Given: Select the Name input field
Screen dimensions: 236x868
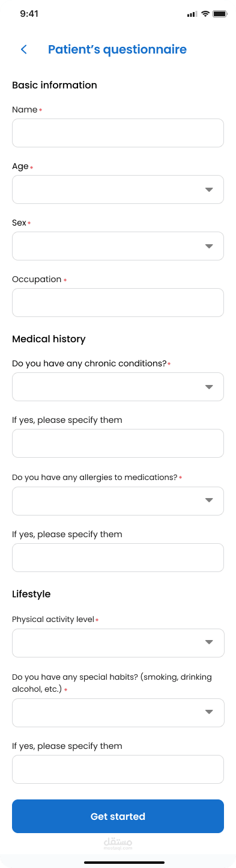Looking at the screenshot, I should 118,133.
